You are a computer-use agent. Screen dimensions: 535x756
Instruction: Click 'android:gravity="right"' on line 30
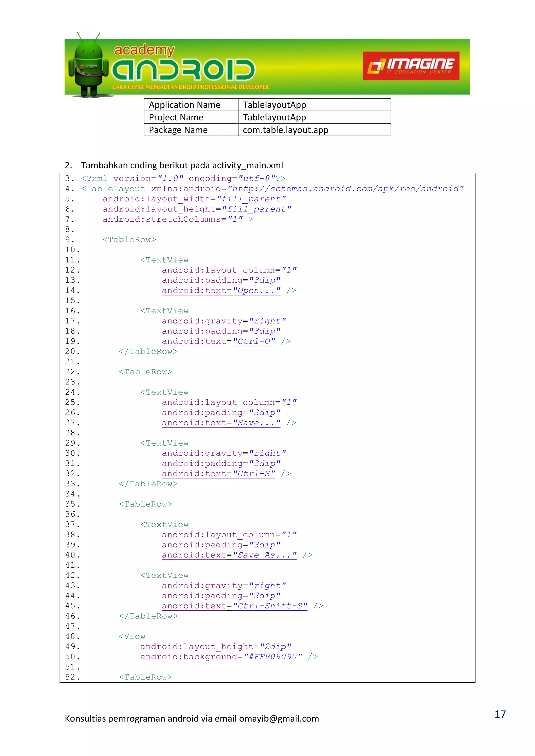[x=224, y=453]
